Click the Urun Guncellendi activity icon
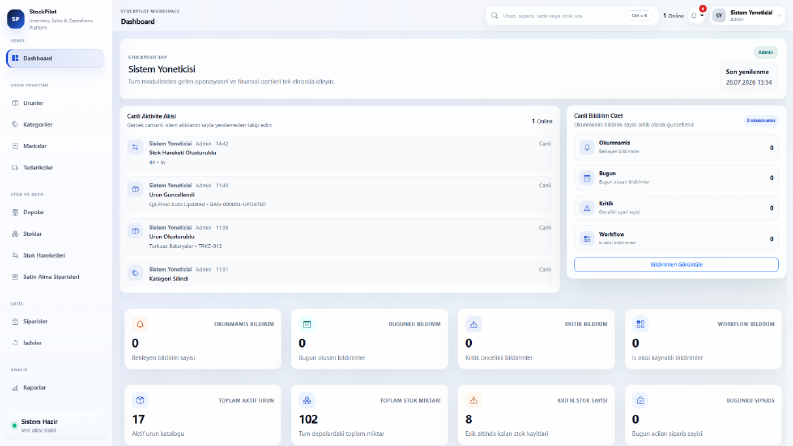The width and height of the screenshot is (793, 446). point(136,189)
